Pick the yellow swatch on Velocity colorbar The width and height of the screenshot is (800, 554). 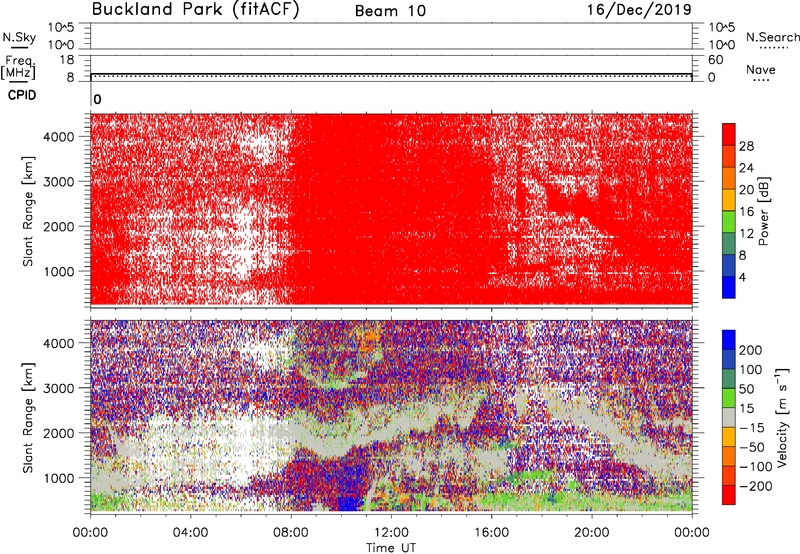coord(729,437)
